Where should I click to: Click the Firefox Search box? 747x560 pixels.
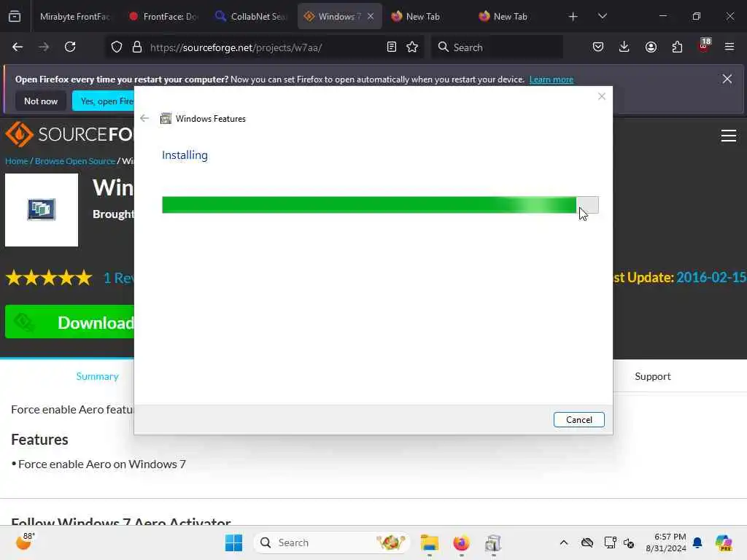tap(497, 47)
